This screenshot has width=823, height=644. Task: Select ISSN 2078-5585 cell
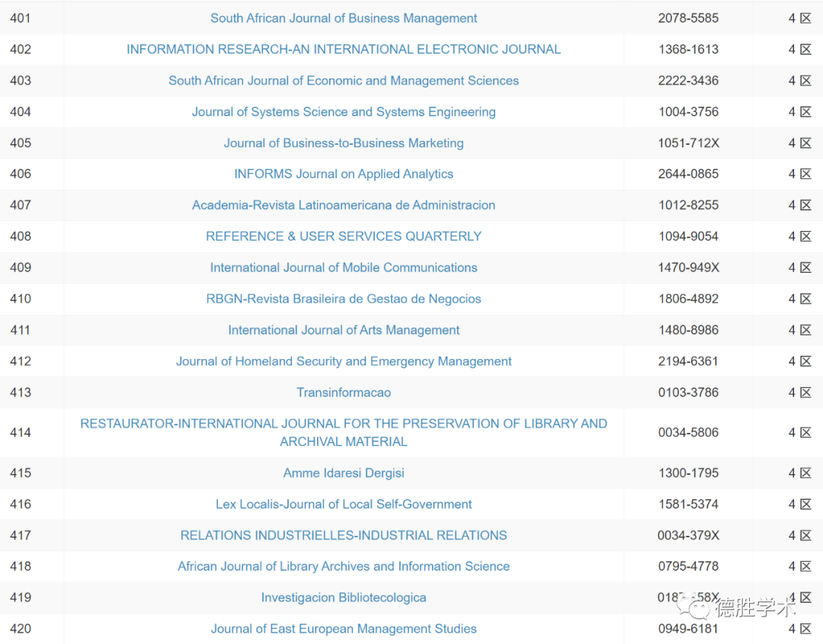(688, 18)
